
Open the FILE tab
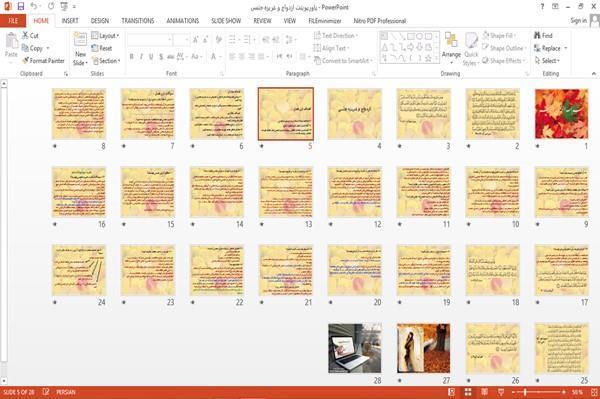[x=13, y=21]
